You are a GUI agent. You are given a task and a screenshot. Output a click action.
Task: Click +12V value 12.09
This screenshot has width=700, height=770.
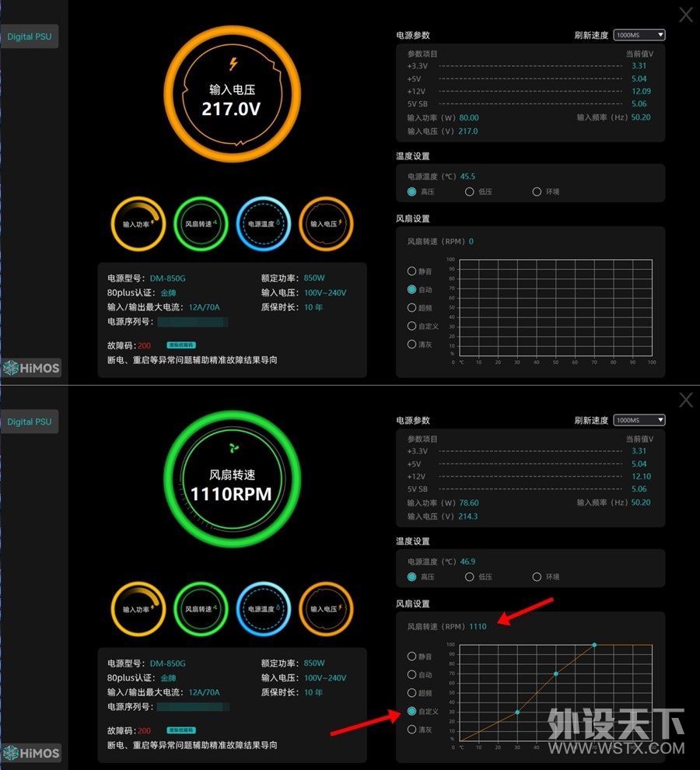point(641,91)
